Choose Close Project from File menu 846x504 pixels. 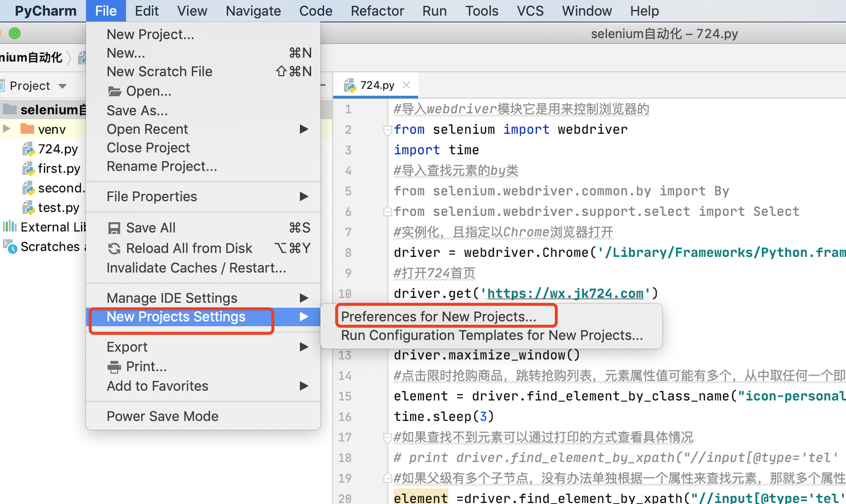tap(203, 148)
